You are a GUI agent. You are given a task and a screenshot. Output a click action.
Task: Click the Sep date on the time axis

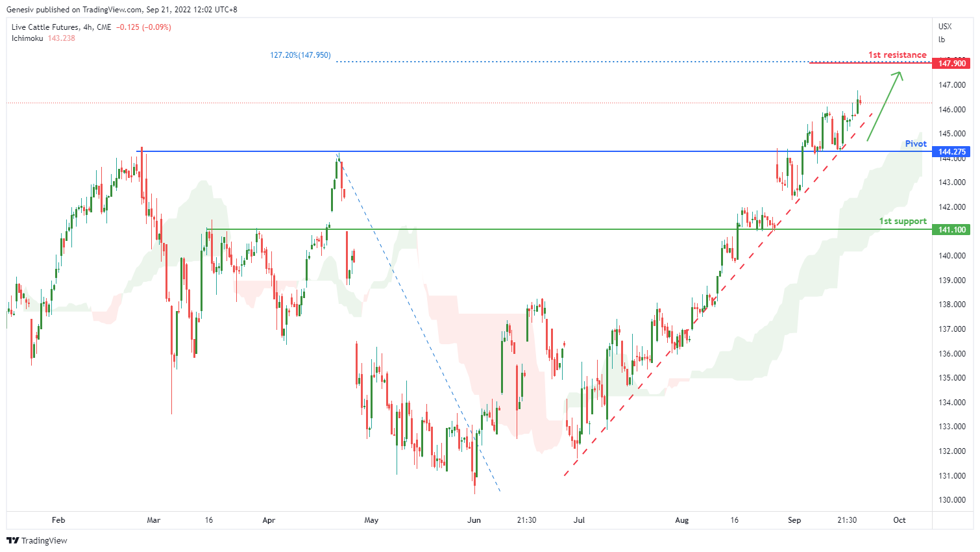[794, 520]
